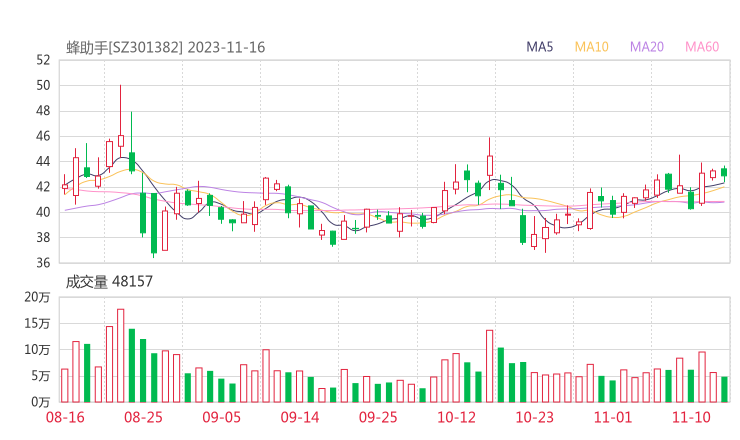
Task: Click the 42 price axis label
Action: [x=43, y=187]
